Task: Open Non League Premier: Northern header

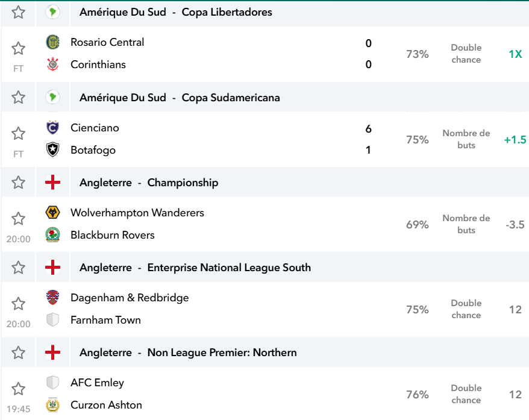Action: [188, 353]
